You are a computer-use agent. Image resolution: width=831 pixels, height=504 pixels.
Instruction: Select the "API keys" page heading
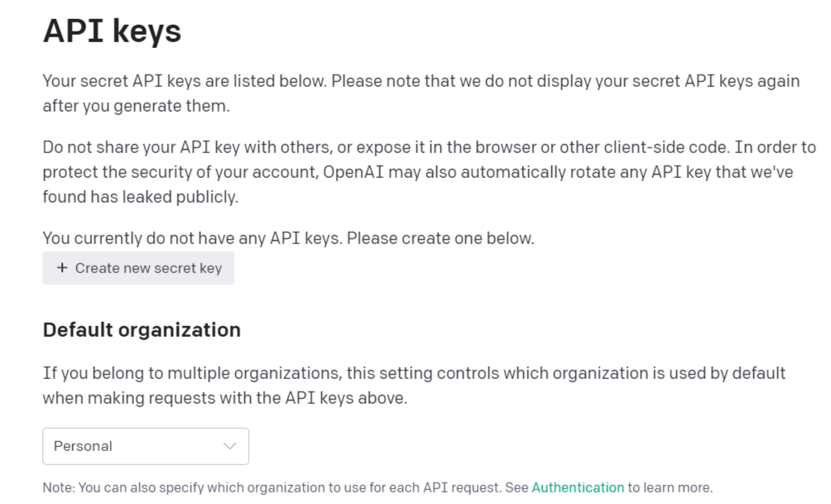(113, 31)
